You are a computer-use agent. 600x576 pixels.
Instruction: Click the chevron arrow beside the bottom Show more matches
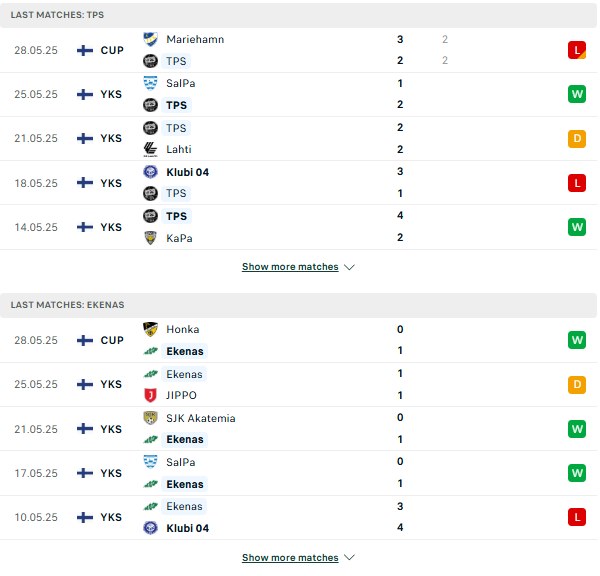(x=349, y=558)
